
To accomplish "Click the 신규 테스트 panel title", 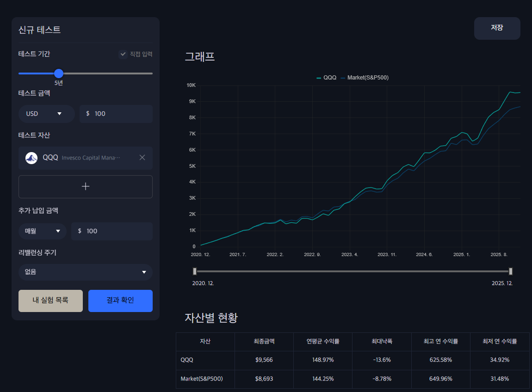I will click(x=39, y=30).
